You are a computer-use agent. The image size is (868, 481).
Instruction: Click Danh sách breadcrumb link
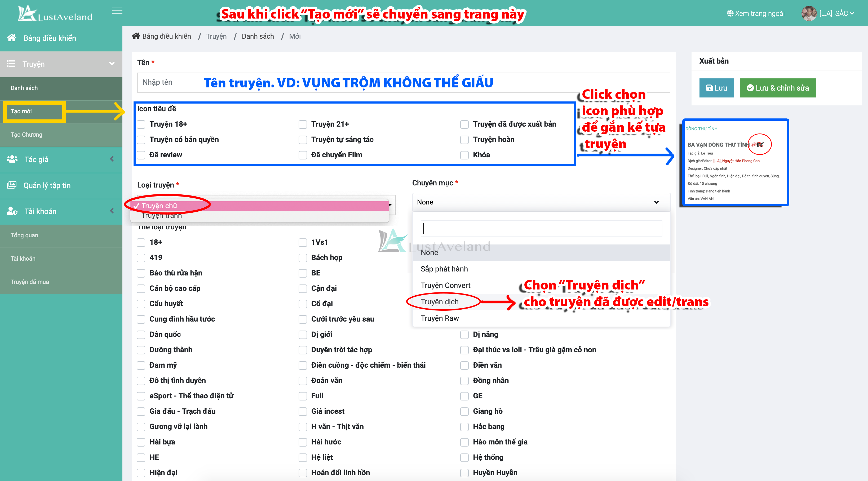258,36
